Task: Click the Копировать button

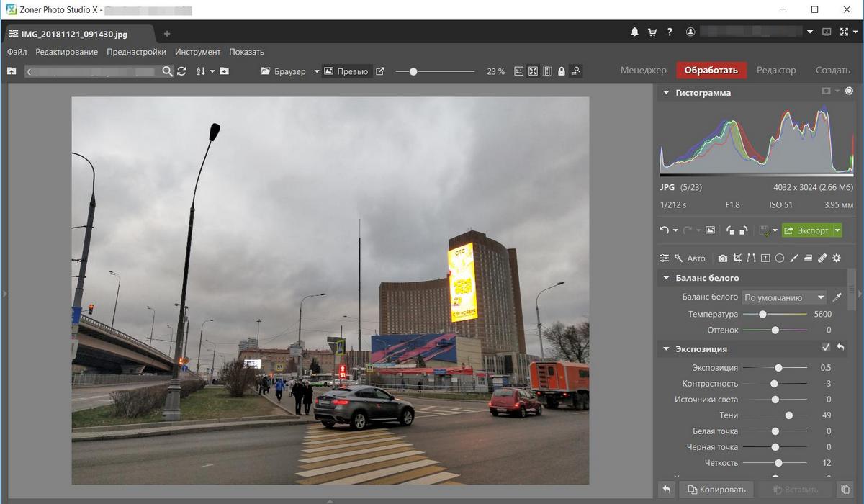Action: [716, 489]
